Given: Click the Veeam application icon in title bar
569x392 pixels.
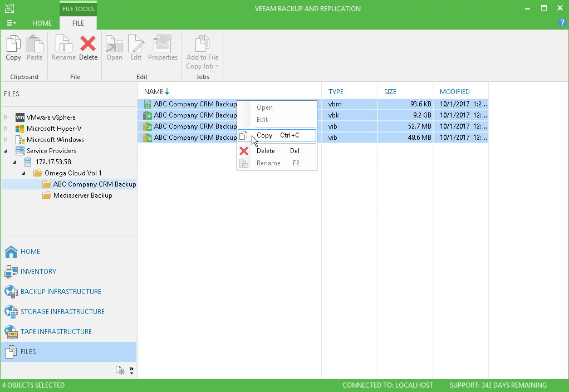Looking at the screenshot, I should tap(9, 8).
